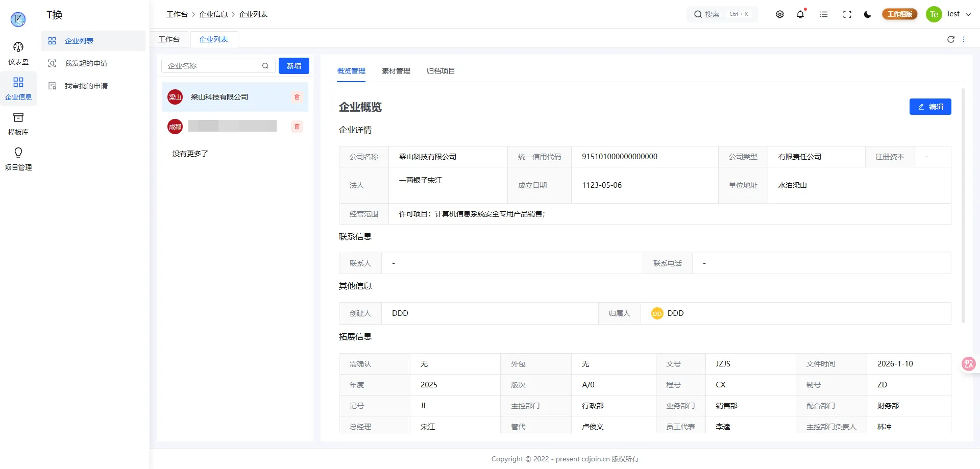
Task: Expand the 工作台 breadcrumb link
Action: 177,14
